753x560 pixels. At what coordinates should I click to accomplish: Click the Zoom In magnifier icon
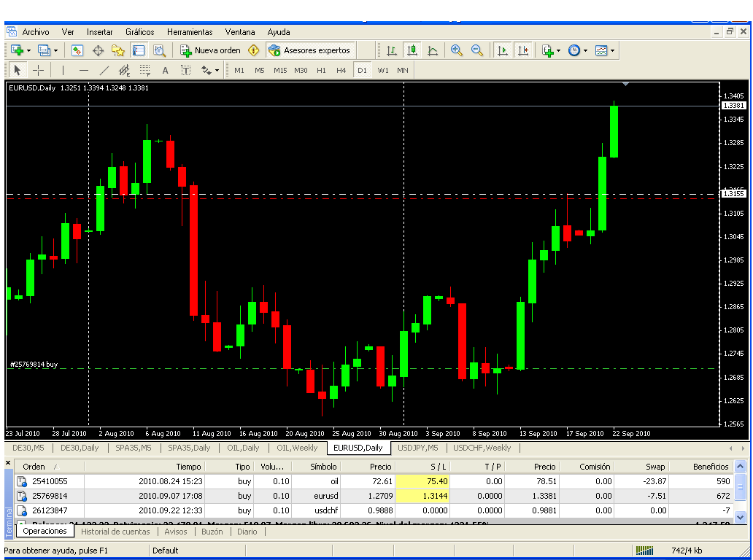(457, 50)
